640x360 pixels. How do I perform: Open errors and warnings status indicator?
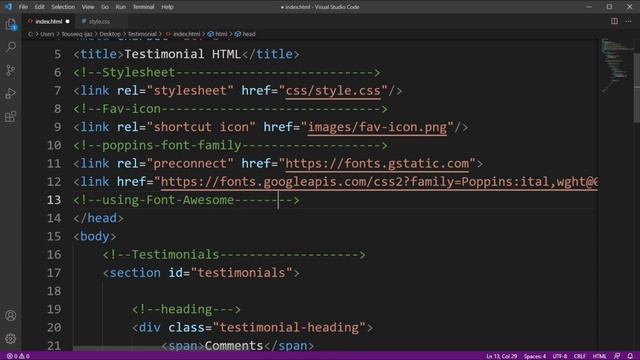pos(18,356)
